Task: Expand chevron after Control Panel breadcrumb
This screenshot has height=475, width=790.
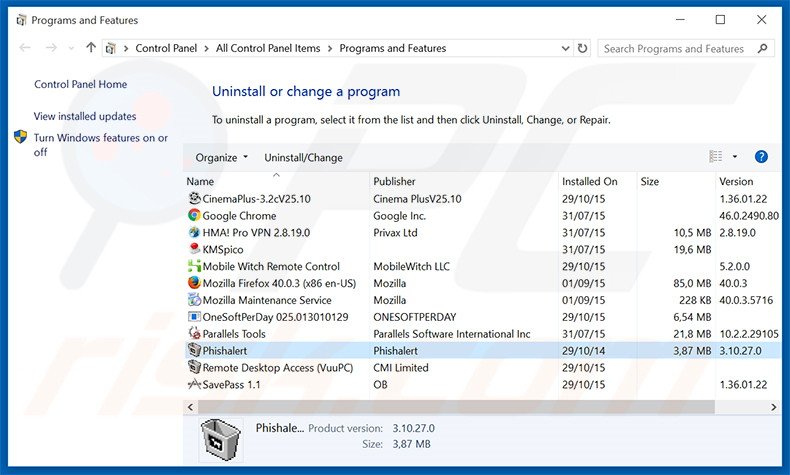Action: click(x=207, y=48)
